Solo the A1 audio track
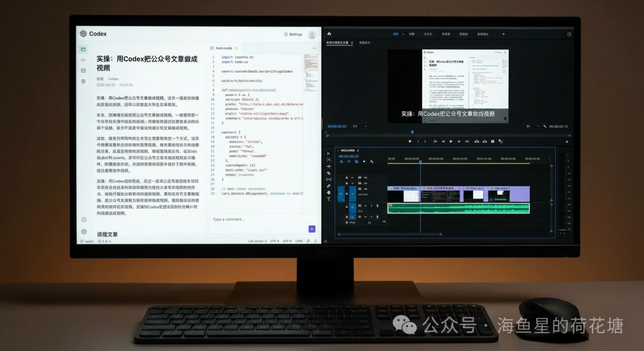The image size is (644, 351). tap(371, 206)
